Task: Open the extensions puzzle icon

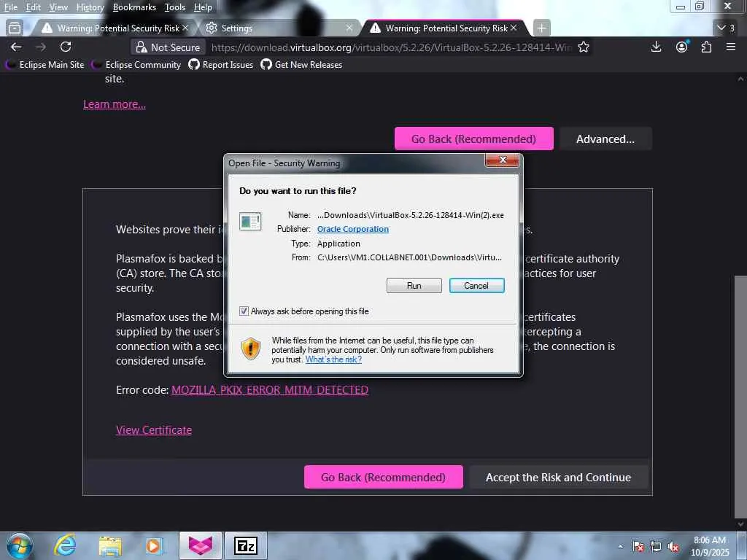Action: 706,47
